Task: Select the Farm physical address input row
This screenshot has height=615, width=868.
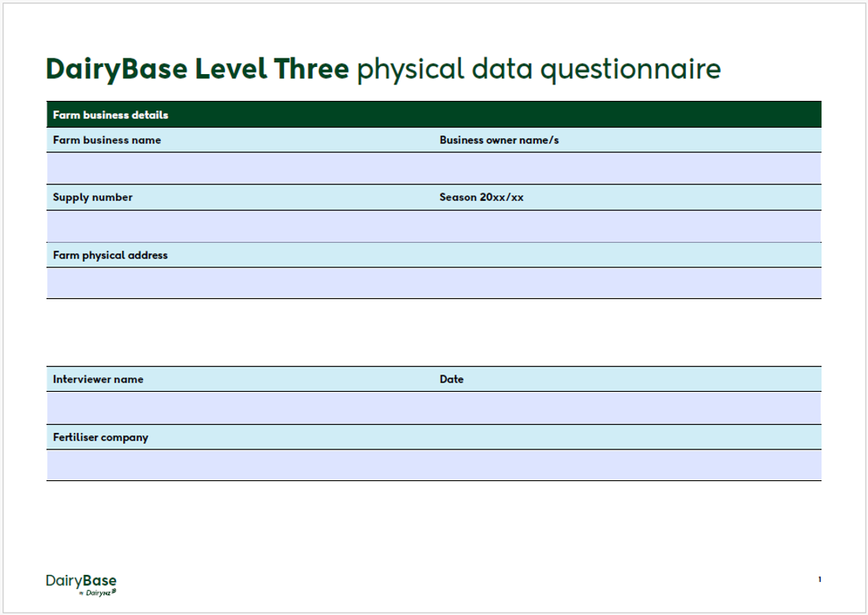Action: coord(434,282)
